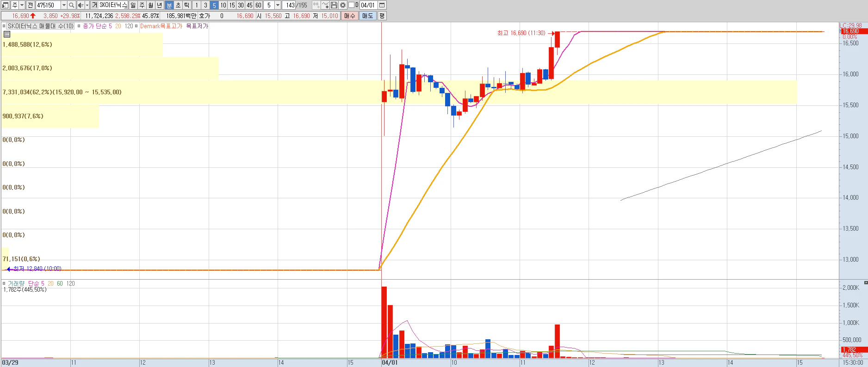Select the 45-minute interval button
Screen dimensions: 868x367
click(x=249, y=5)
